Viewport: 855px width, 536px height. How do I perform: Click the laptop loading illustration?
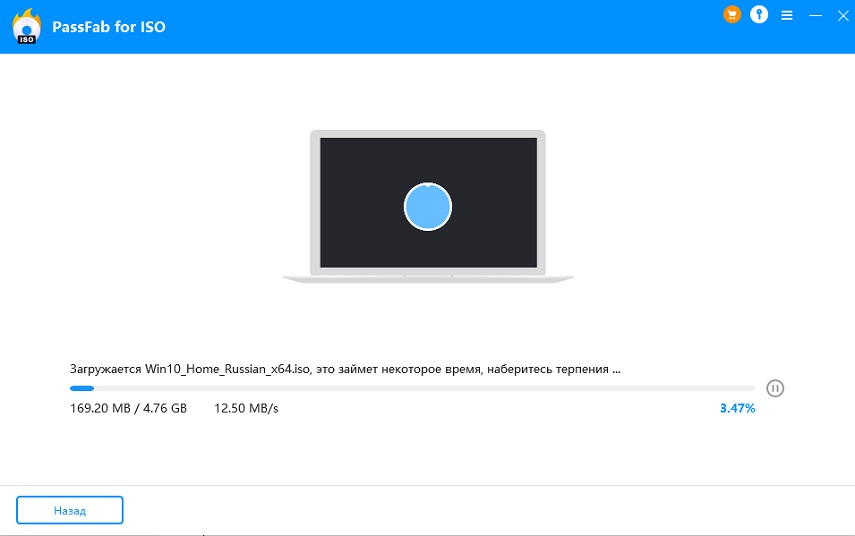428,207
